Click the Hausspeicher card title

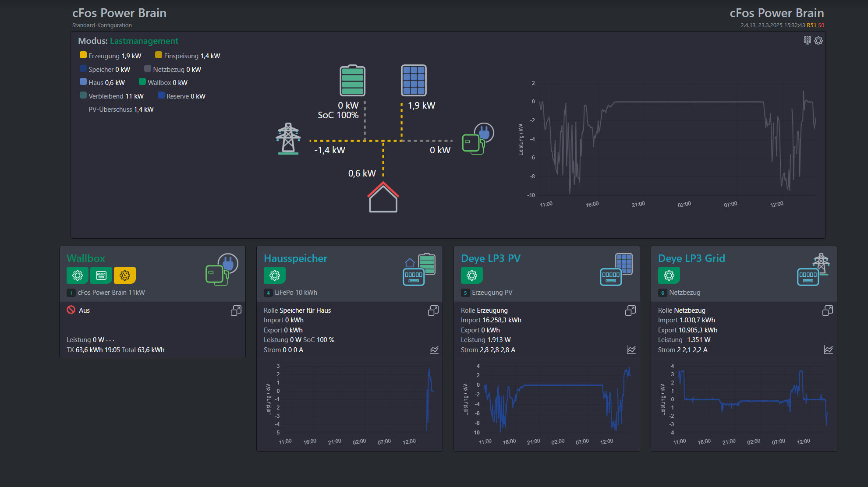pos(295,258)
